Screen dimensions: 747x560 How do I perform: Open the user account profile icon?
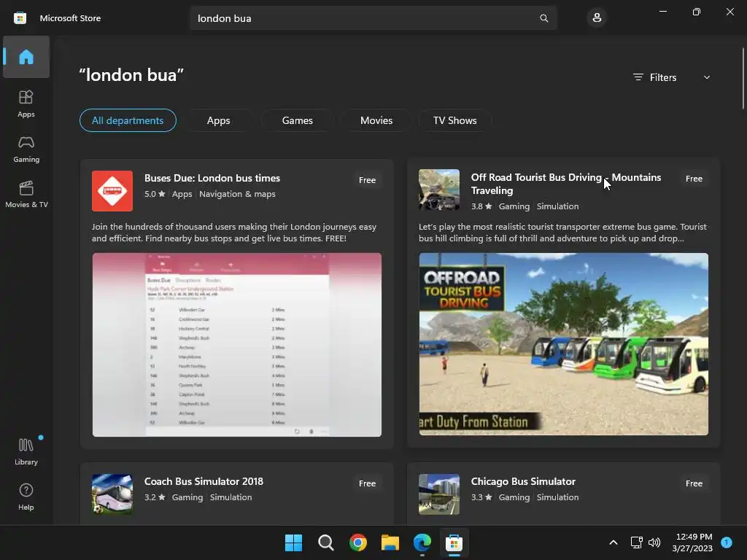click(597, 18)
